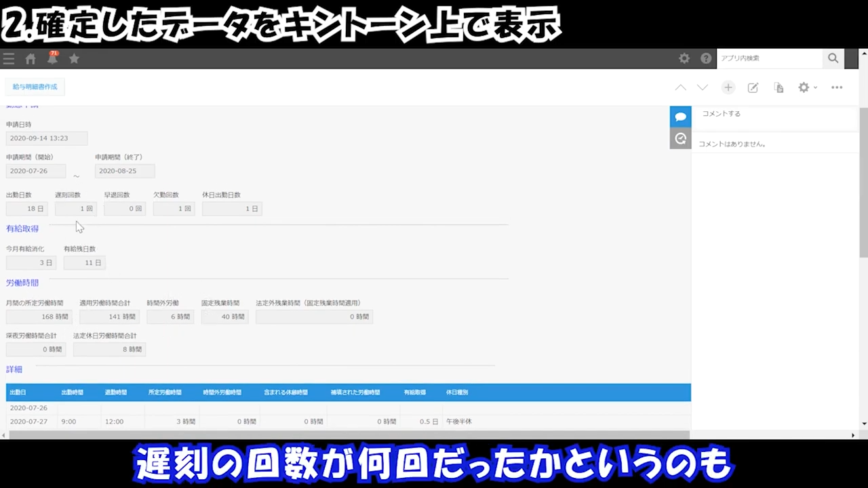Viewport: 868px width, 488px height.
Task: Expand the app settings gear dropdown
Action: point(807,87)
